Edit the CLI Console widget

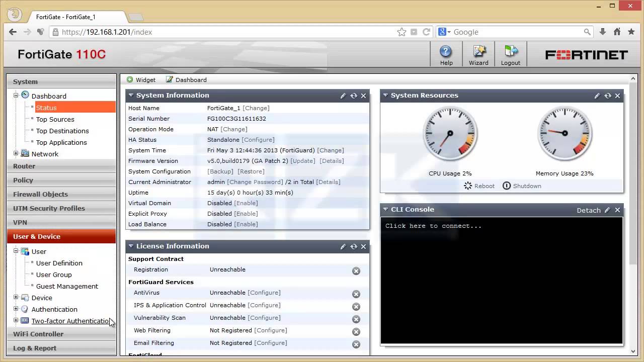pos(607,210)
